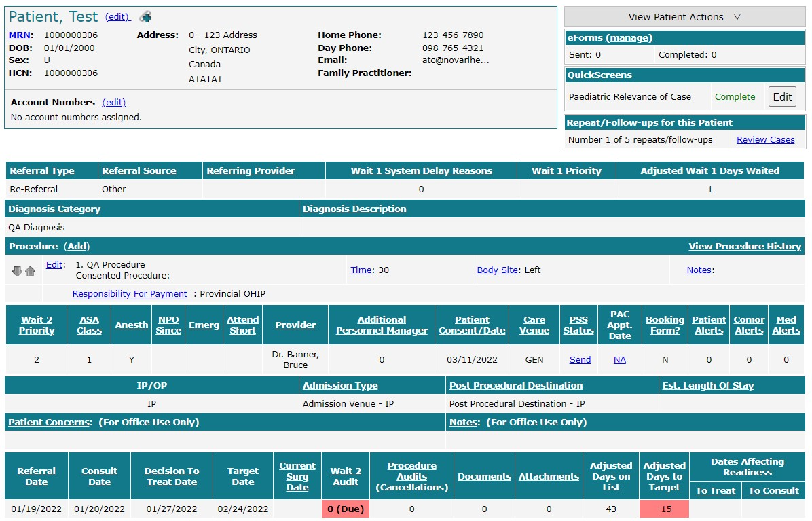
Task: Open Patient Concerns link
Action: pos(50,423)
